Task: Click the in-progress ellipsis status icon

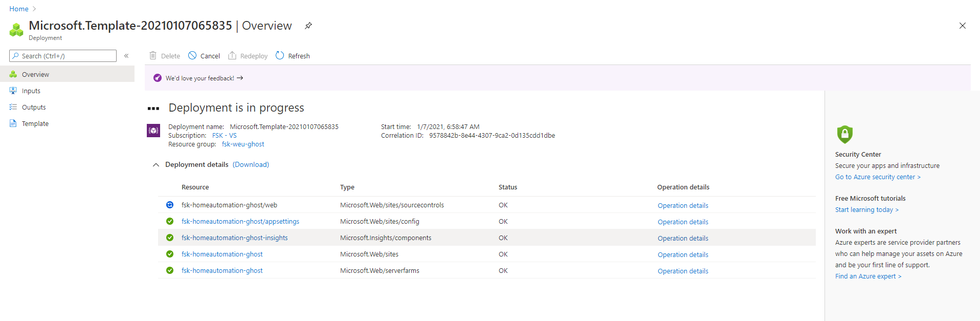Action: pyautogui.click(x=153, y=109)
